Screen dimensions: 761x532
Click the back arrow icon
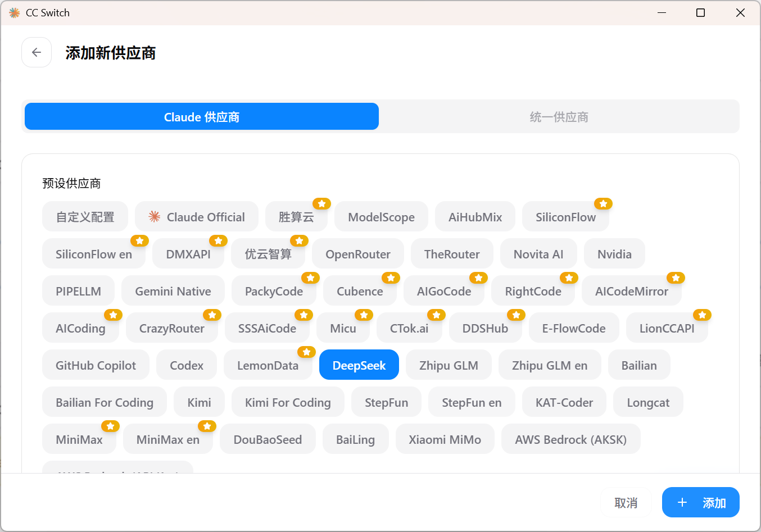[37, 52]
